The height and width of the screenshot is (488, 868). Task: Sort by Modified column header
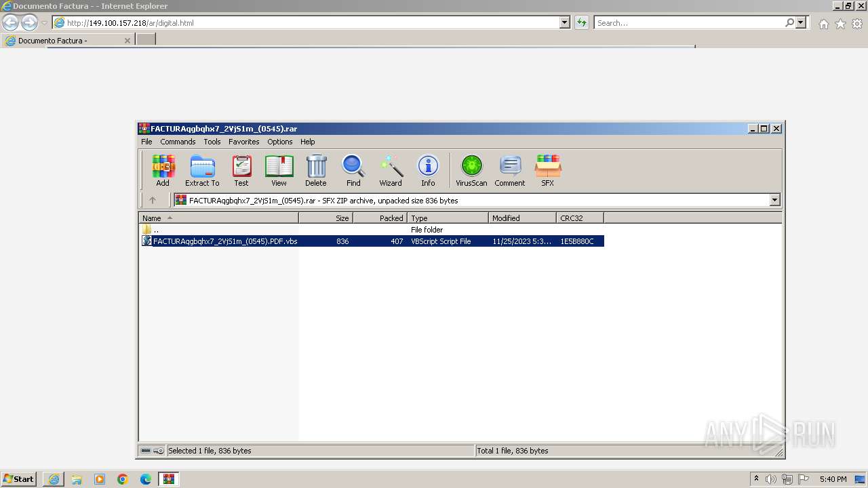pyautogui.click(x=522, y=218)
